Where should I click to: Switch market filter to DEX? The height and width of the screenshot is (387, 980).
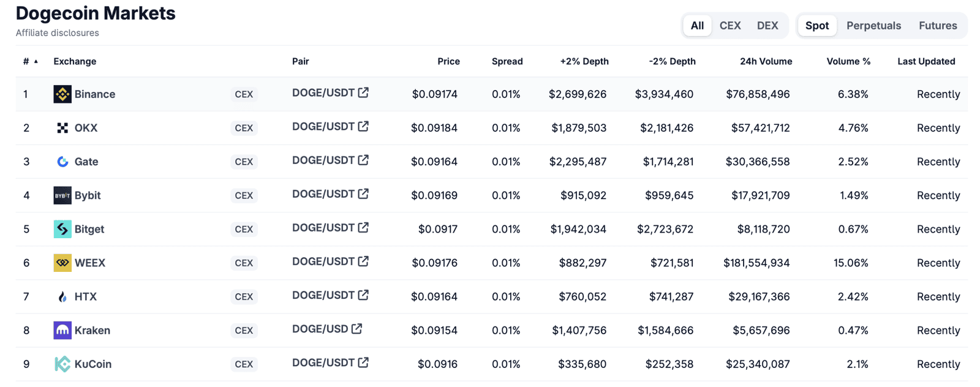[x=767, y=25]
